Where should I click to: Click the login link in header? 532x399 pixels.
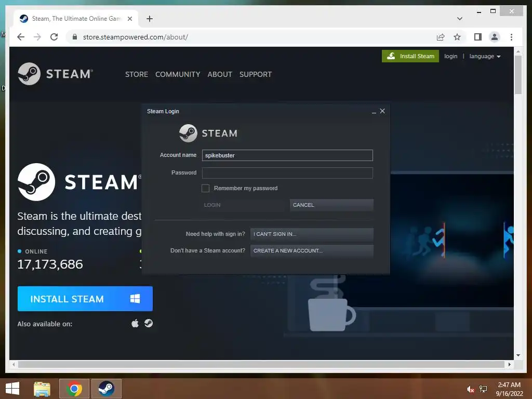[x=450, y=56]
